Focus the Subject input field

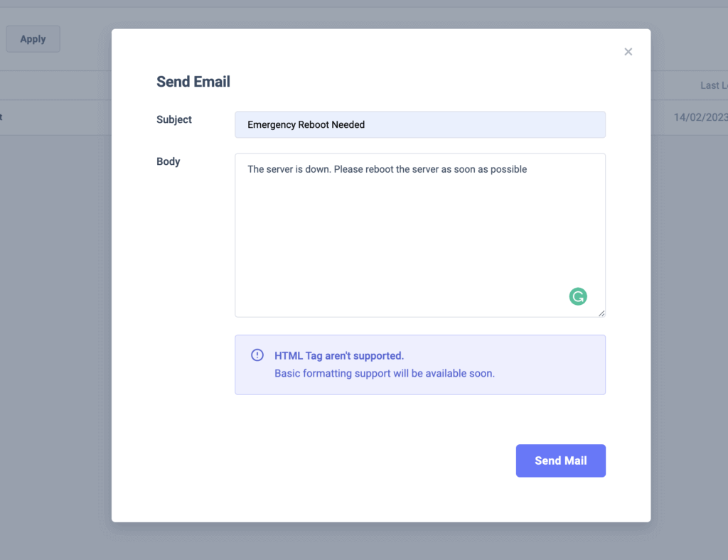point(419,124)
